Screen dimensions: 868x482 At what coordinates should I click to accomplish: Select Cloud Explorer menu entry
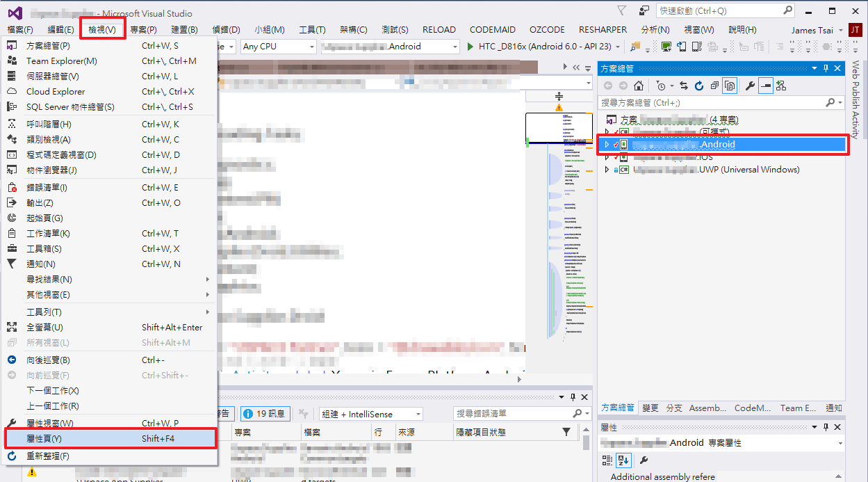pos(110,92)
